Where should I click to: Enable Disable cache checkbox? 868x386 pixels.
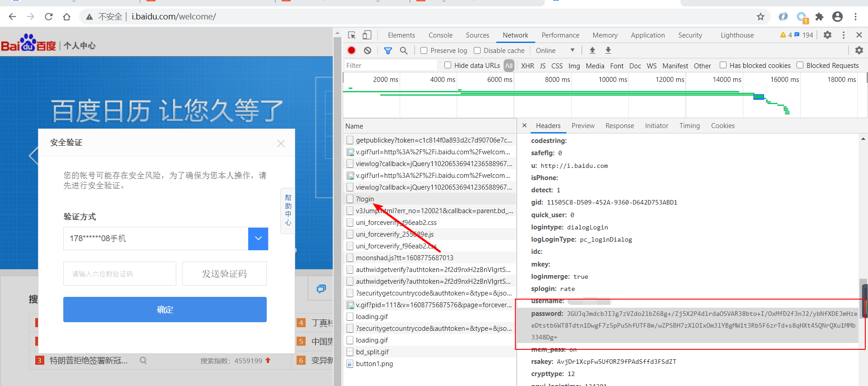(477, 50)
